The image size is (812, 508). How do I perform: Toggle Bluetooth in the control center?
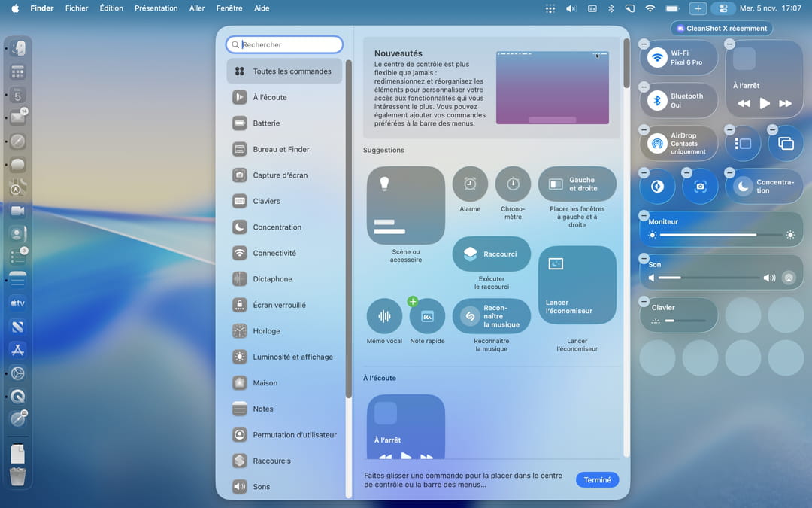click(658, 101)
